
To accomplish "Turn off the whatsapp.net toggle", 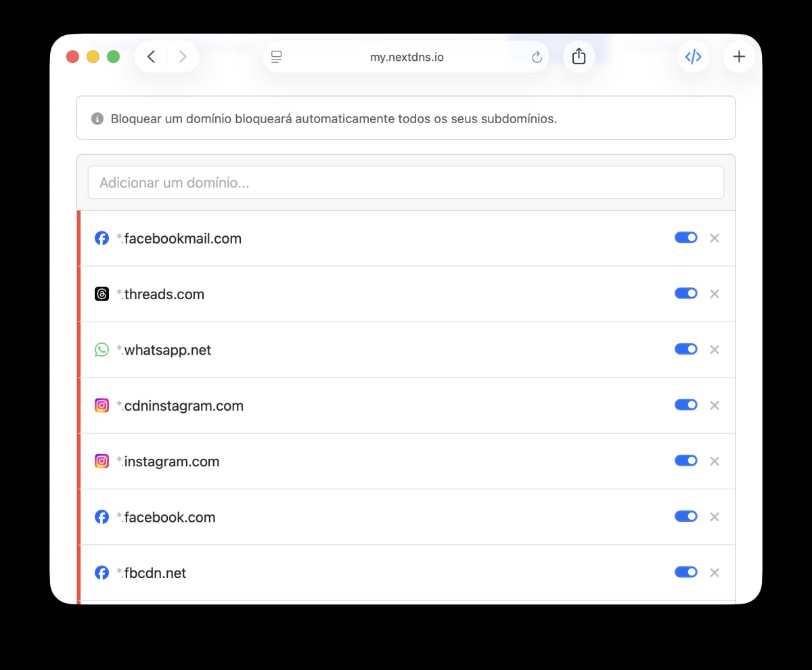I will coord(685,349).
